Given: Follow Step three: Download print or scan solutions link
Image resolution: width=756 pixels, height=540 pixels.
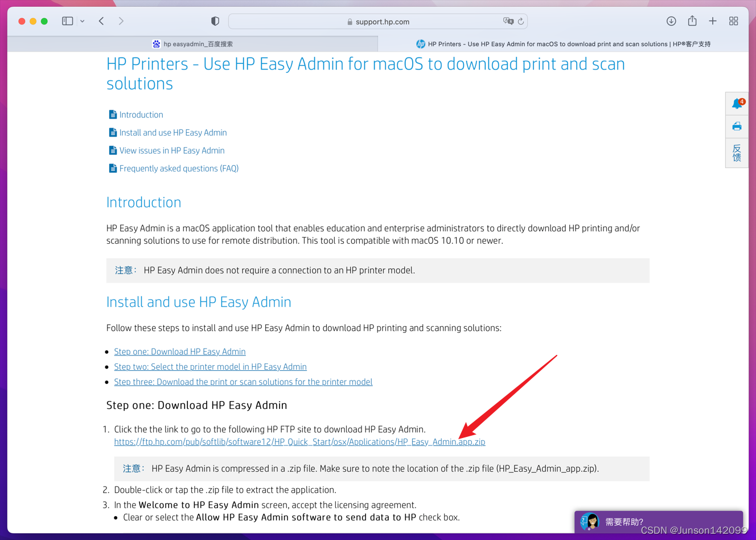Looking at the screenshot, I should pos(243,382).
